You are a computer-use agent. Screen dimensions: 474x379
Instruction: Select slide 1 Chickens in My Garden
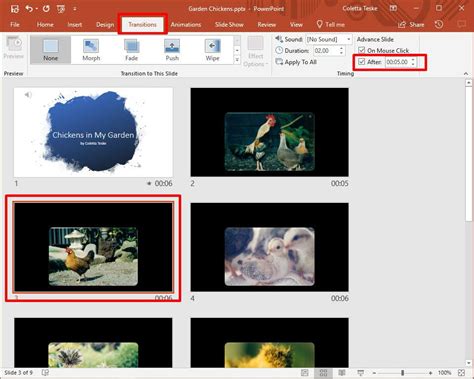pos(93,132)
